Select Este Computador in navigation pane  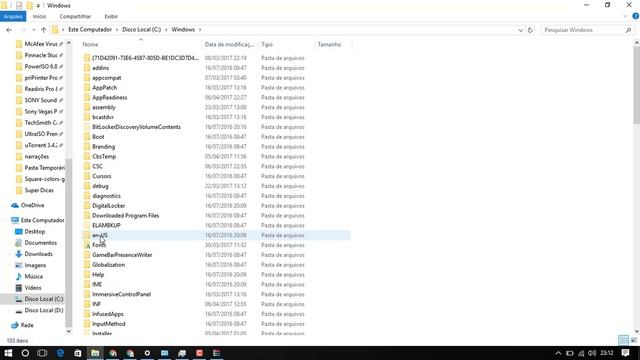[42, 220]
